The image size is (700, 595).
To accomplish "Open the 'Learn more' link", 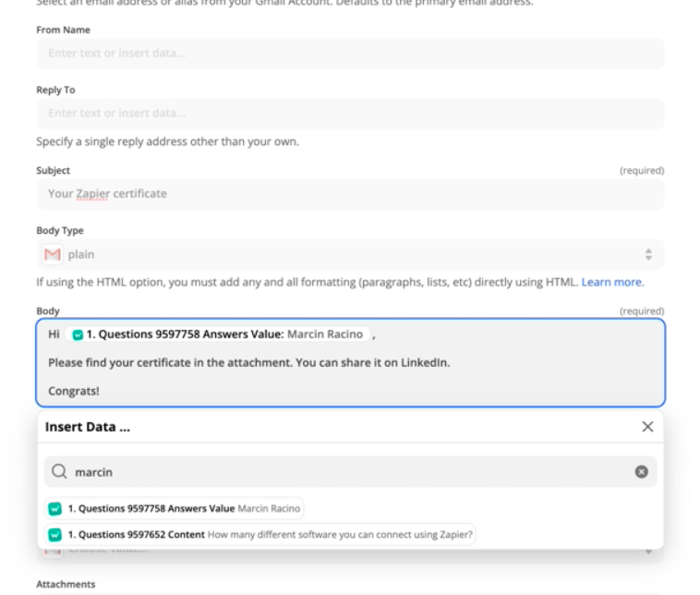I will pyautogui.click(x=612, y=282).
